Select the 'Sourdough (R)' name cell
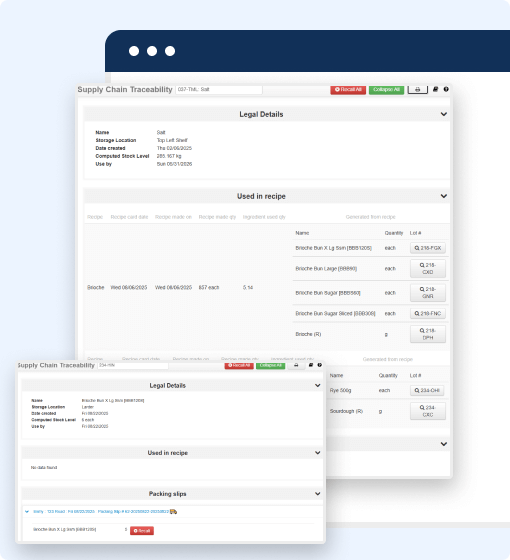This screenshot has width=510, height=560. 346,411
